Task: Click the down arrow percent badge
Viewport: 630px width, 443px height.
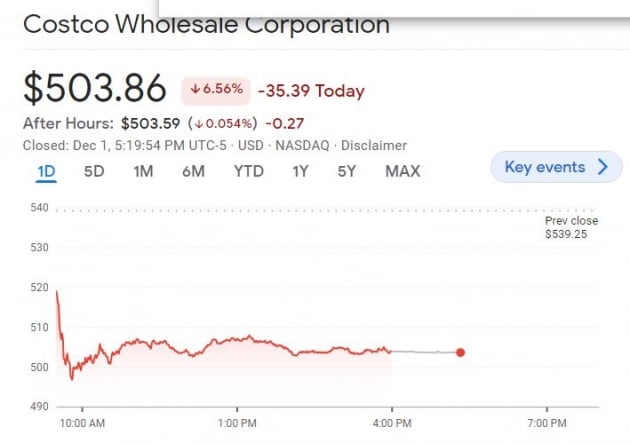Action: 216,91
